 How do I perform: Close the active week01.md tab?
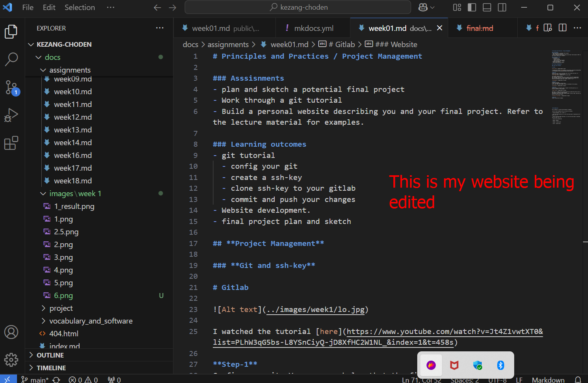pyautogui.click(x=440, y=28)
